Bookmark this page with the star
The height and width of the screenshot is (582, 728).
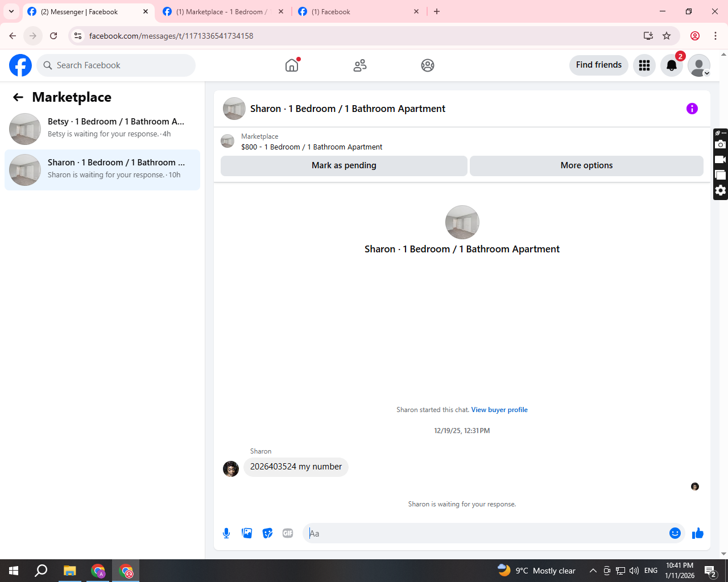click(667, 36)
